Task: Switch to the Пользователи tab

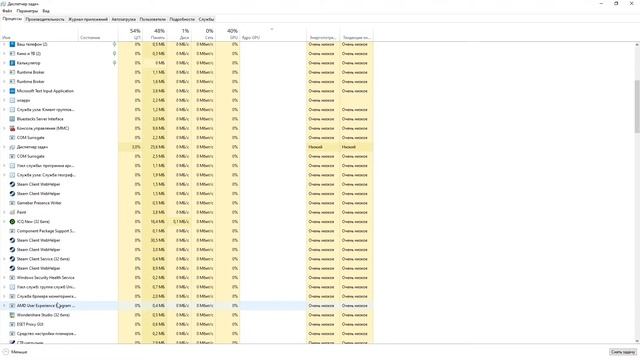Action: pos(153,19)
